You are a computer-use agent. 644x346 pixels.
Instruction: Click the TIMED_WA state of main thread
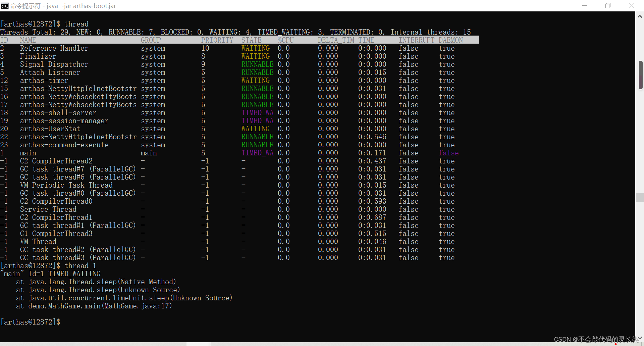point(257,153)
